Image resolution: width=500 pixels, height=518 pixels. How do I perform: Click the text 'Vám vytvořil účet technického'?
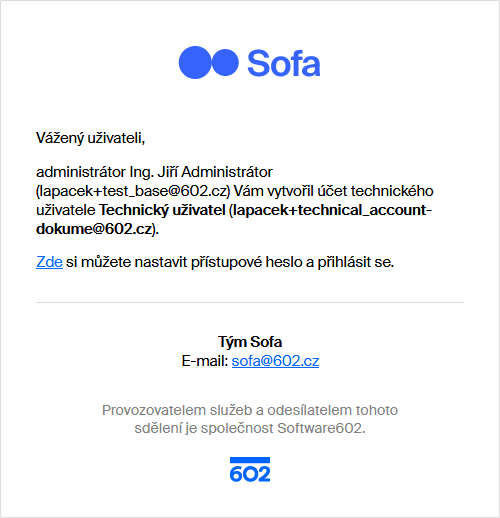coord(333,191)
